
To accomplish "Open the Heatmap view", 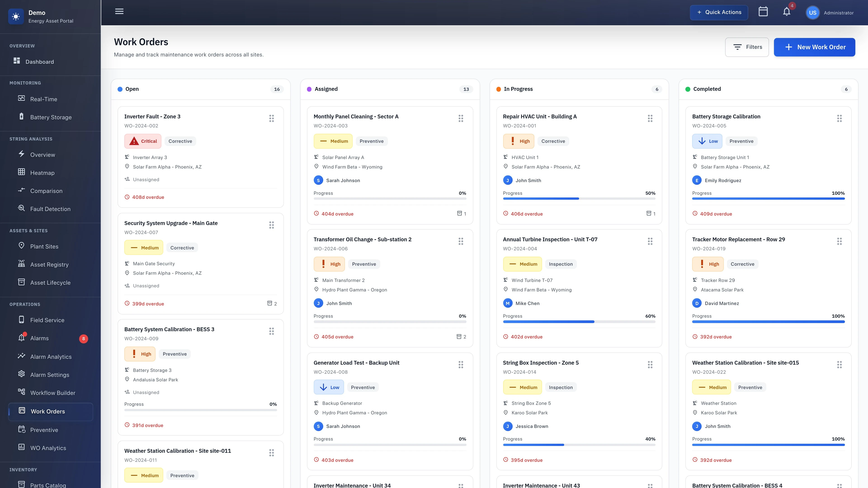I will point(42,173).
